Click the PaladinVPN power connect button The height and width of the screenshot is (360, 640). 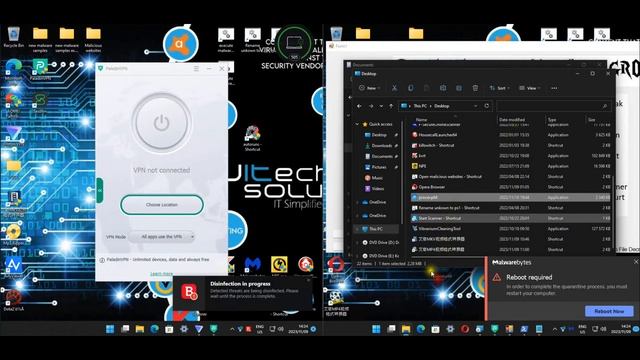[162, 123]
